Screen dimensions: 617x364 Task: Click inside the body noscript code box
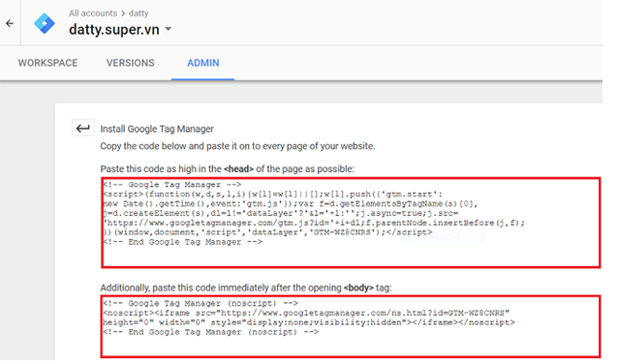coord(351,326)
